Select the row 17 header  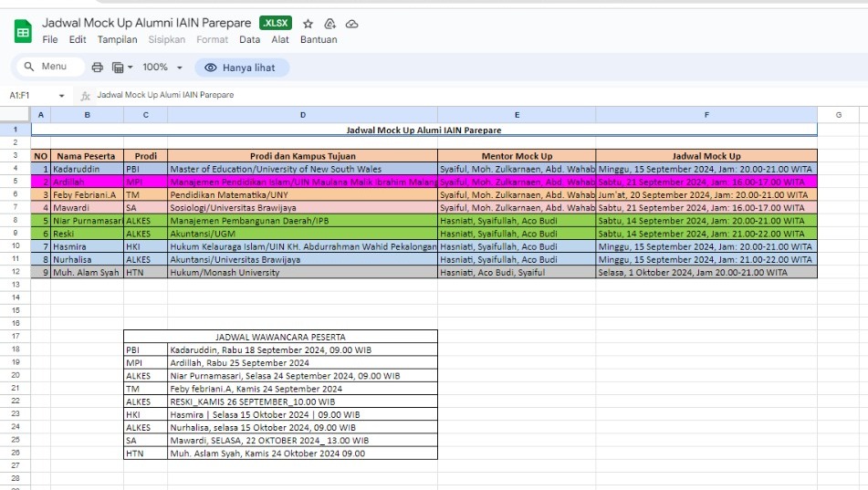click(x=16, y=337)
